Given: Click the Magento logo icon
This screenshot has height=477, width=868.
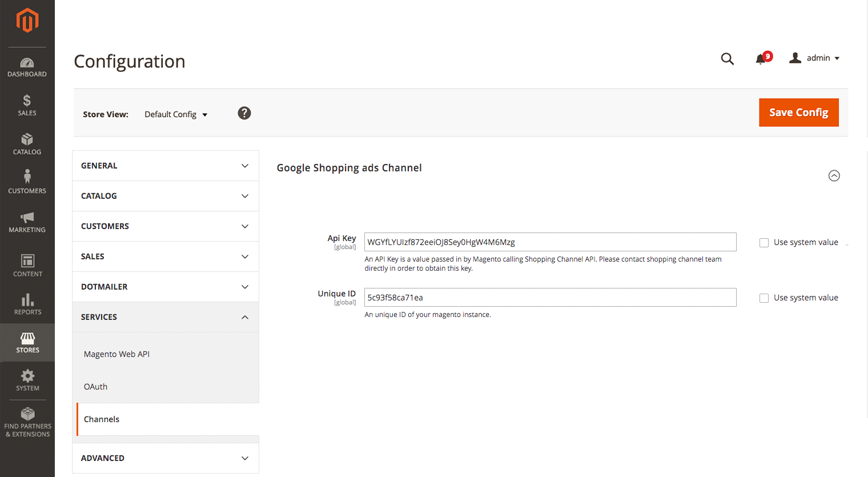Looking at the screenshot, I should (27, 21).
